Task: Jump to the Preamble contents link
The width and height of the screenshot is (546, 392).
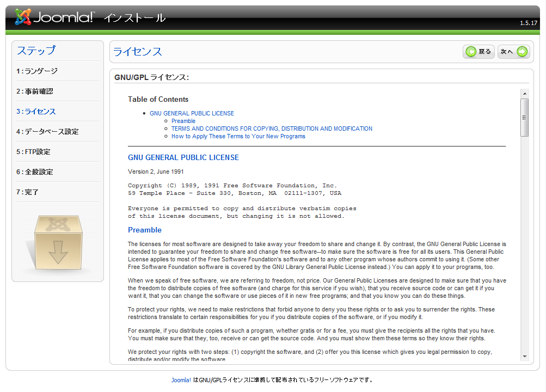Action: [x=183, y=121]
